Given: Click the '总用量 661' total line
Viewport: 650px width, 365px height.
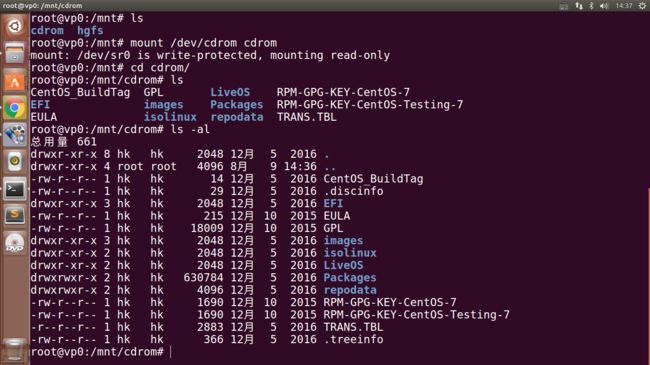Looking at the screenshot, I should click(x=63, y=142).
